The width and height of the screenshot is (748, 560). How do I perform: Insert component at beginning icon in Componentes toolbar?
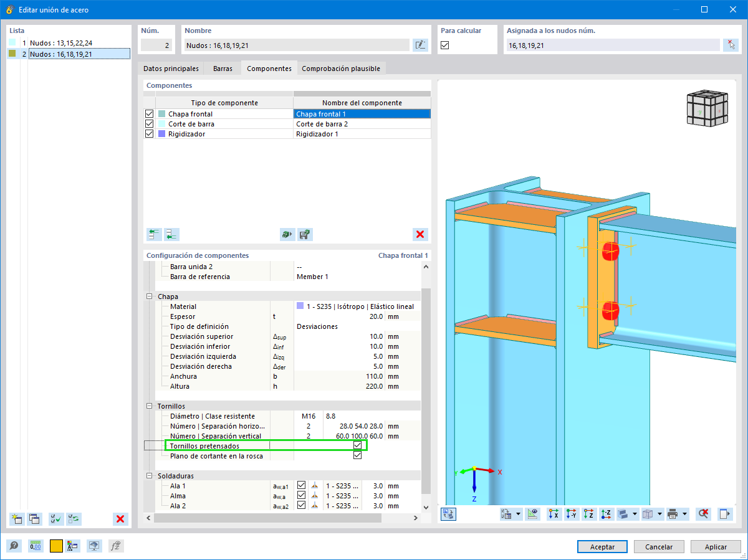(154, 234)
